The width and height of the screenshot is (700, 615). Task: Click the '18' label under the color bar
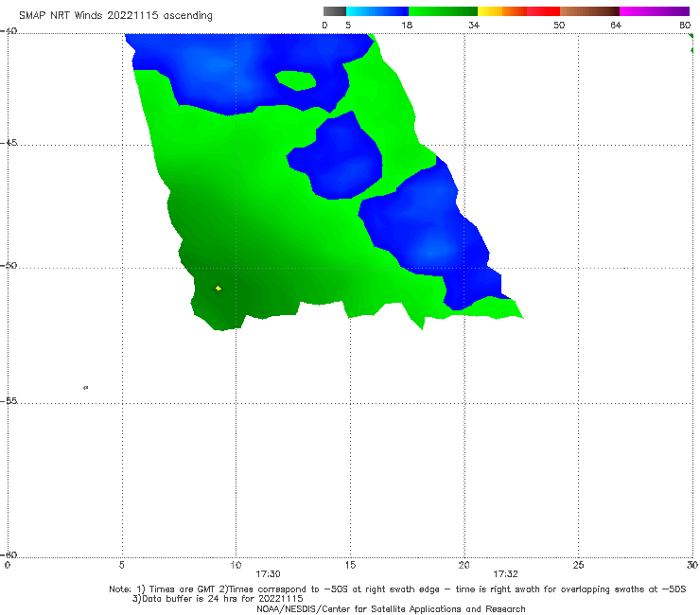pyautogui.click(x=407, y=26)
